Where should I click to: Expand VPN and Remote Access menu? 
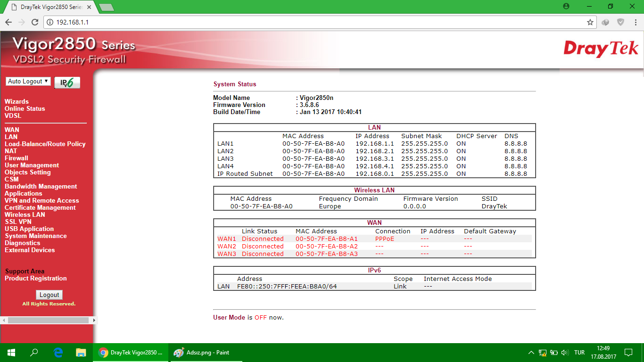click(x=41, y=200)
